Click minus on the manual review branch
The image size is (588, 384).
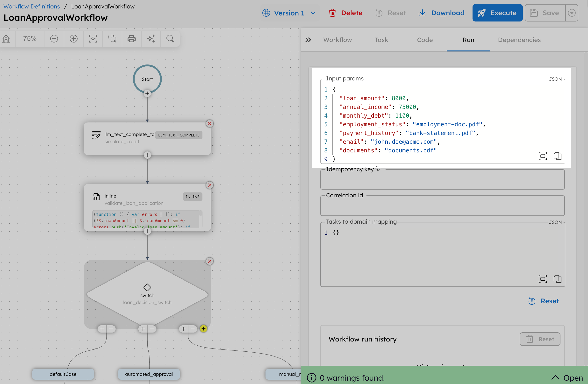click(x=193, y=329)
